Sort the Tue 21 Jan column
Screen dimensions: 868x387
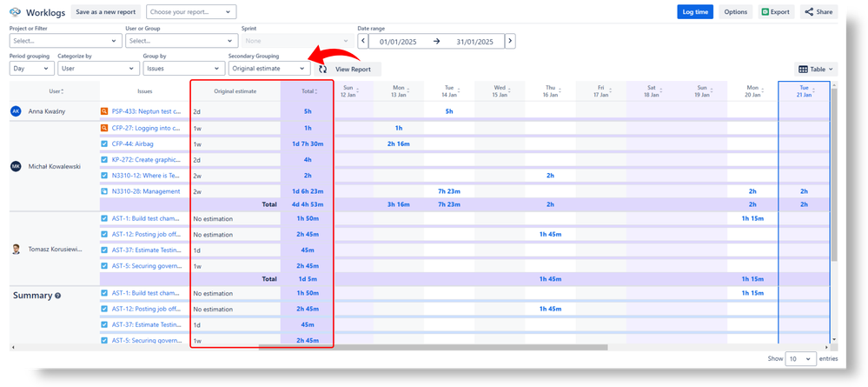click(814, 91)
